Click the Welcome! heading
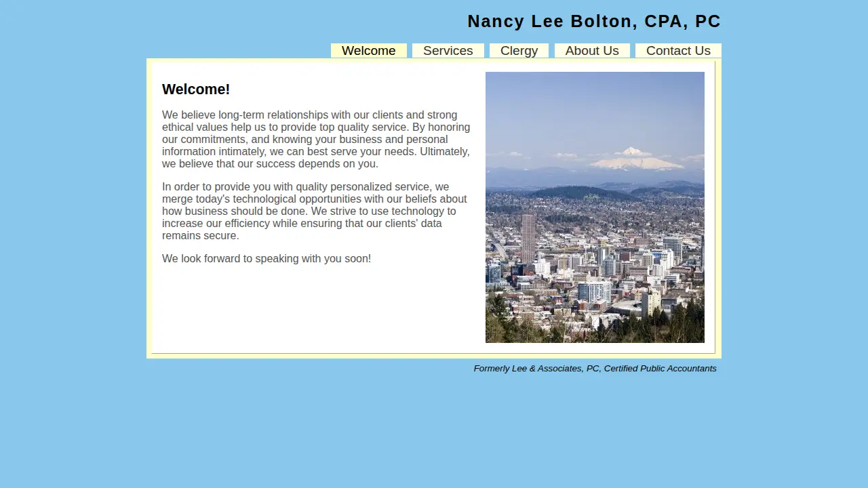 [x=196, y=89]
